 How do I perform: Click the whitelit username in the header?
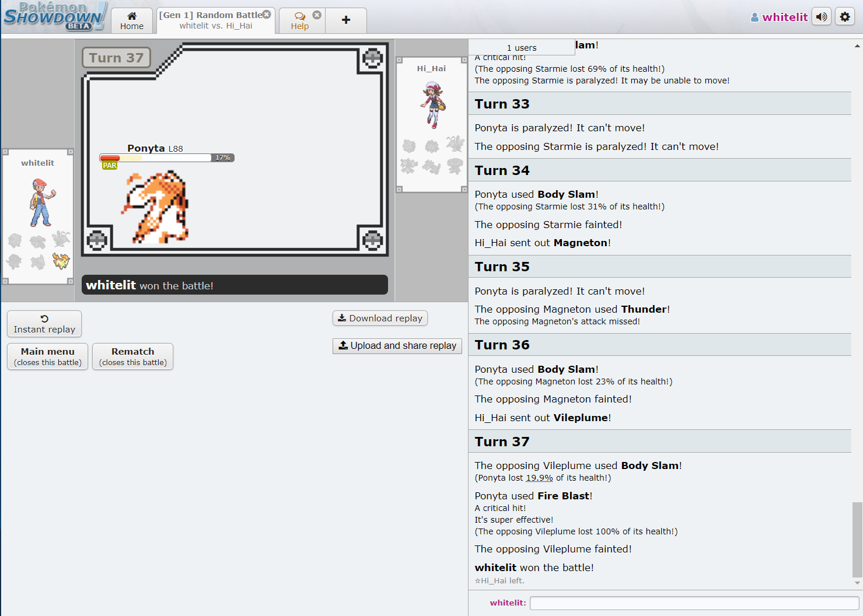pos(779,17)
